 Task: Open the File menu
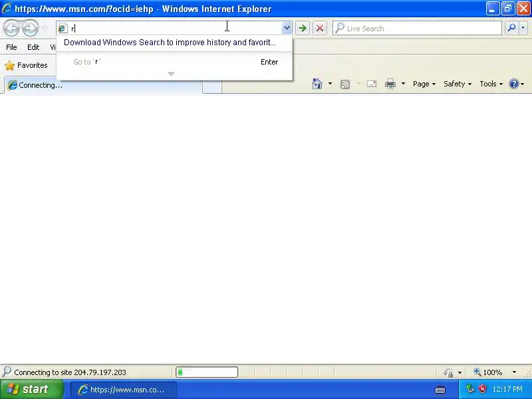(x=11, y=47)
